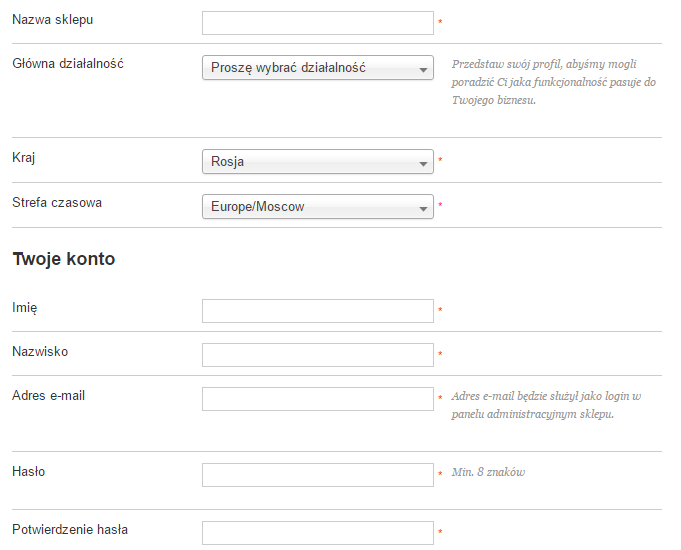Click the Główna działalność label

click(x=68, y=64)
